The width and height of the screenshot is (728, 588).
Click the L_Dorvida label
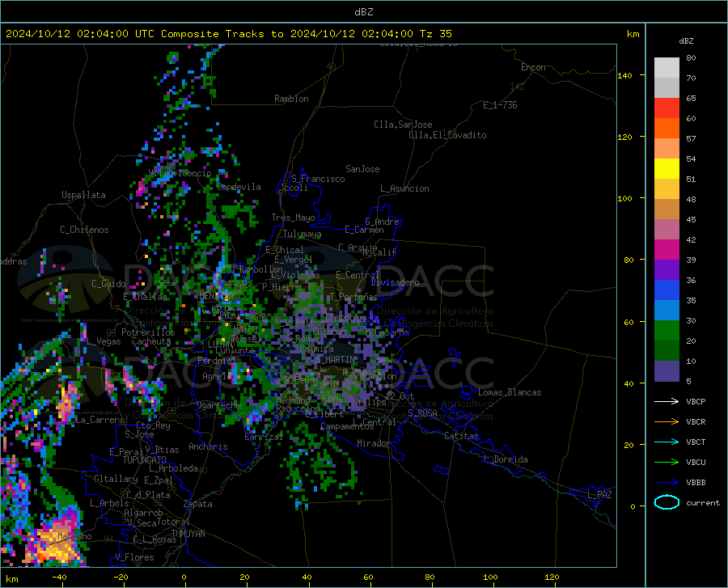505,459
